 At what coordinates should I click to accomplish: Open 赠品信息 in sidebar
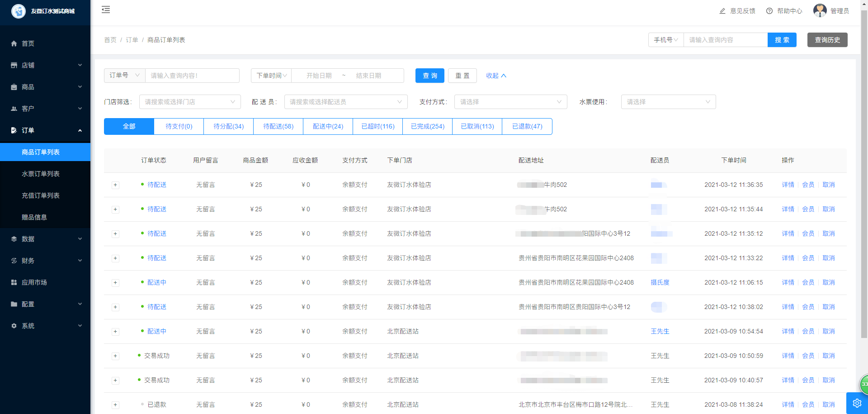[x=45, y=217]
